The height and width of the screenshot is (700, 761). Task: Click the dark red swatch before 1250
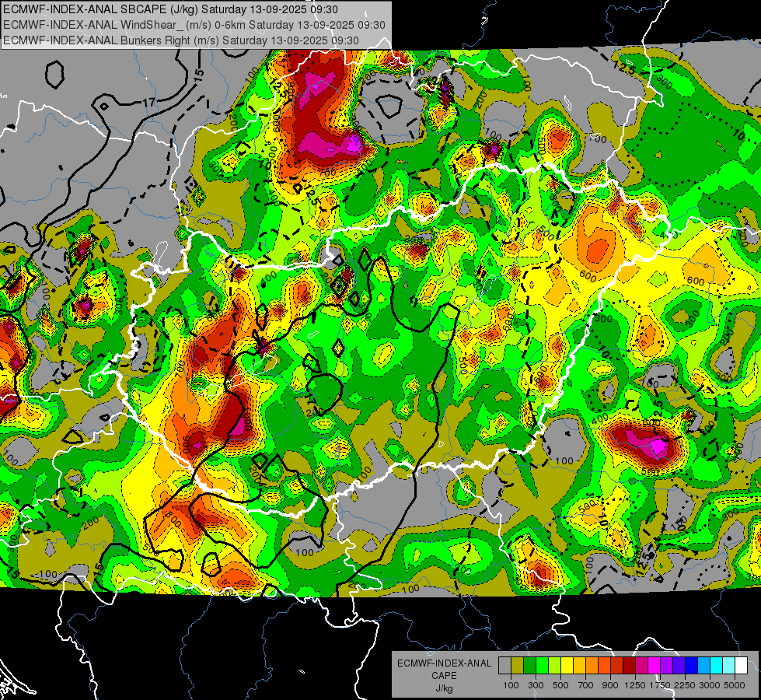(x=630, y=665)
